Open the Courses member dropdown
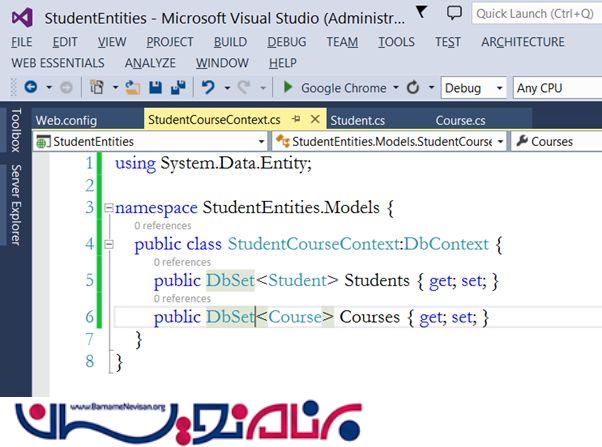Viewport: 602px width, 447px height. pyautogui.click(x=556, y=142)
